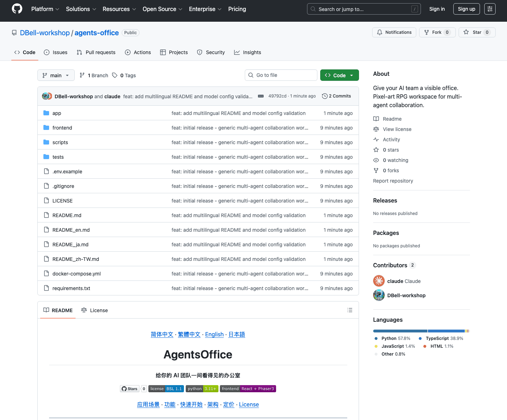Focus the Go to file search field
Viewport: 507px width, 420px height.
[281, 75]
